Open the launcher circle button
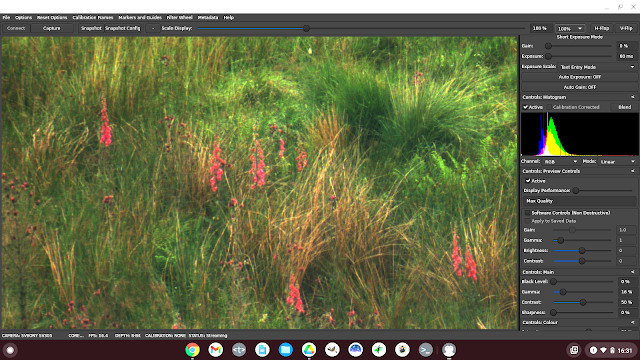Image resolution: width=640 pixels, height=360 pixels. (x=10, y=350)
